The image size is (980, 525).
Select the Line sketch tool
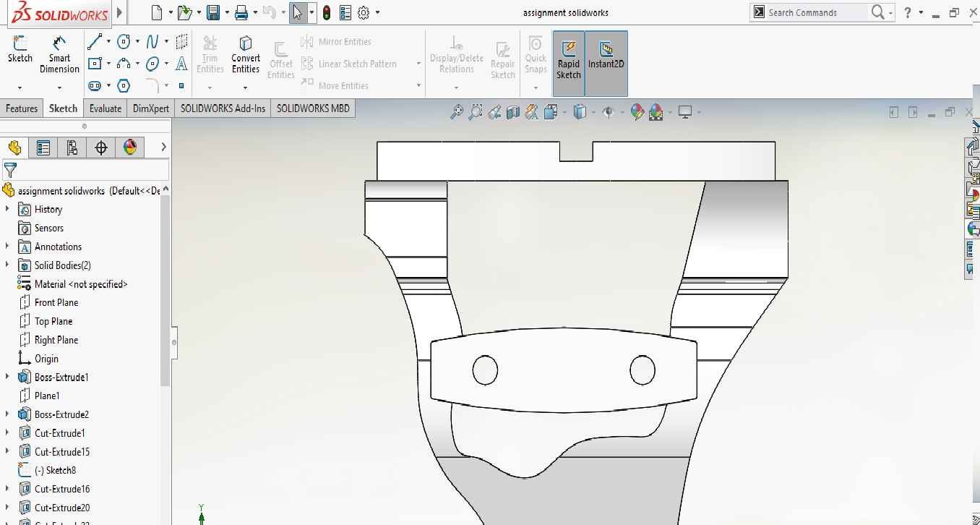95,42
